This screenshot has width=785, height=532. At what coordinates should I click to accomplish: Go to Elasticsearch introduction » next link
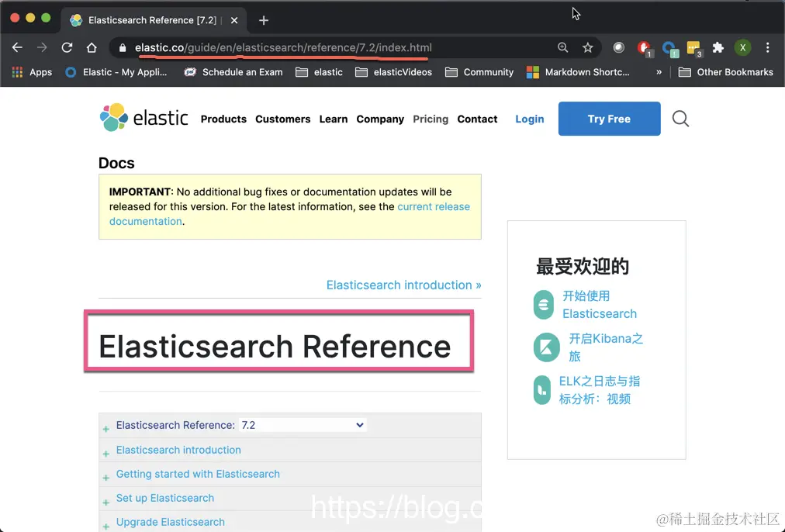point(403,285)
